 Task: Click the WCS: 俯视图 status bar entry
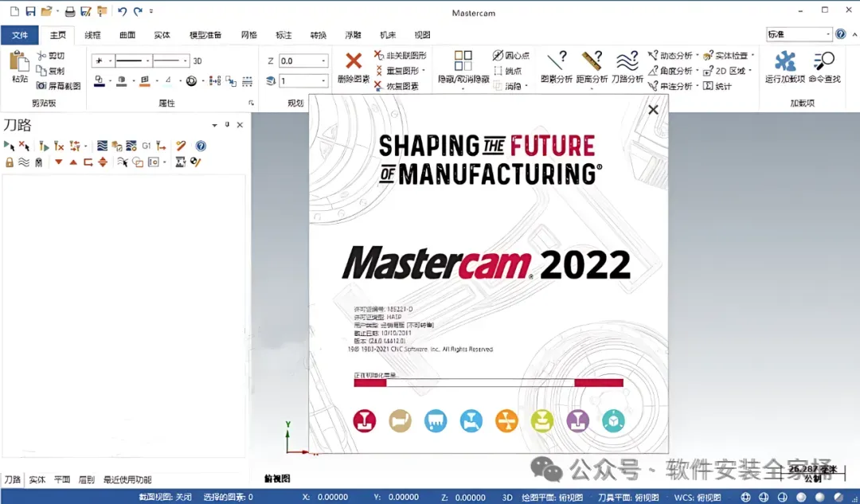[697, 498]
